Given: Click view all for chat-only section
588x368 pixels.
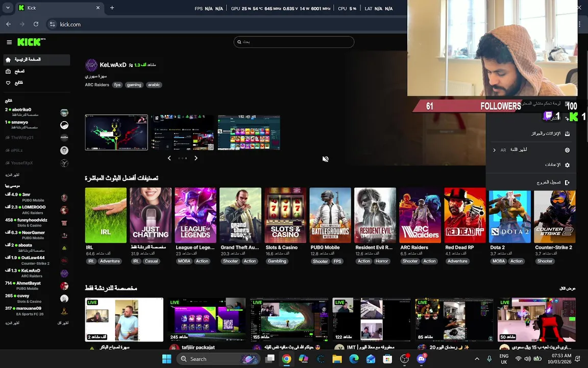Looking at the screenshot, I should click(568, 288).
